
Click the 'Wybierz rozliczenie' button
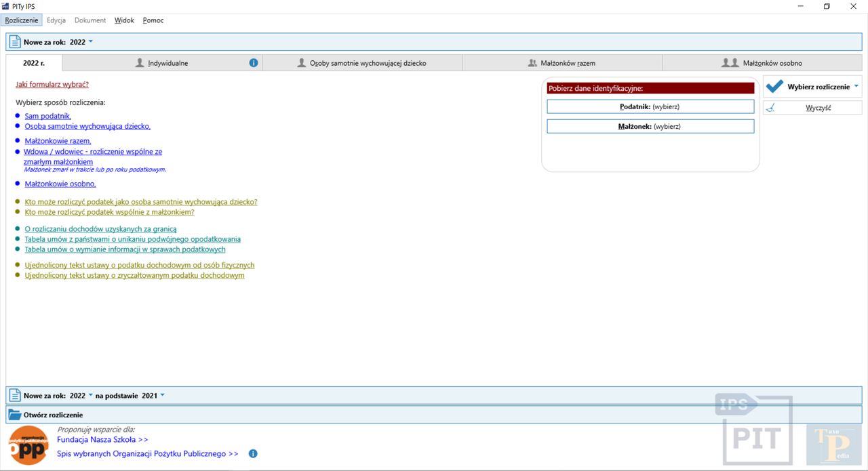click(x=812, y=87)
